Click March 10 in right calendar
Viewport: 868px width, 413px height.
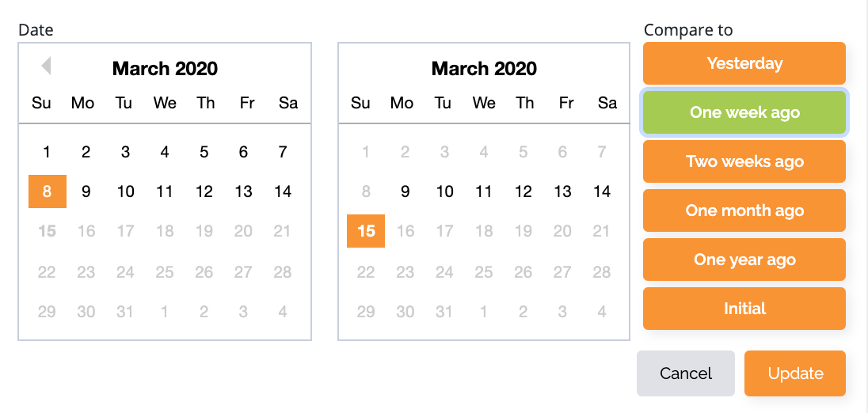[x=445, y=191]
